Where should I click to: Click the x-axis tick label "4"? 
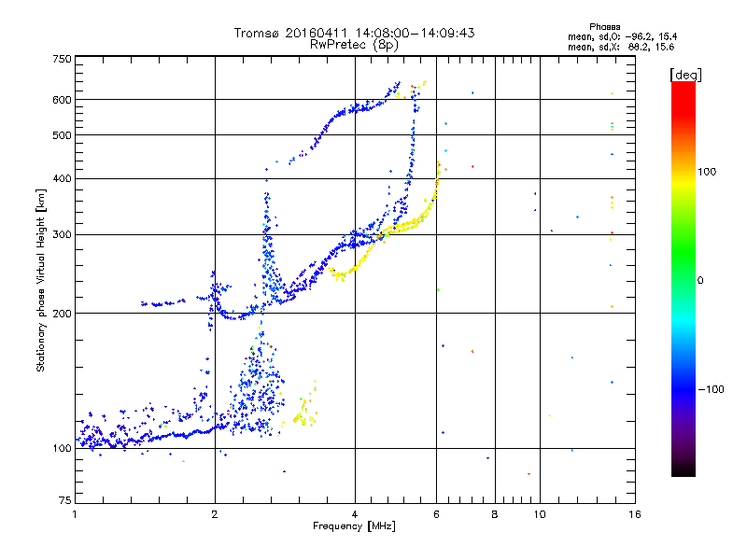[x=355, y=514]
